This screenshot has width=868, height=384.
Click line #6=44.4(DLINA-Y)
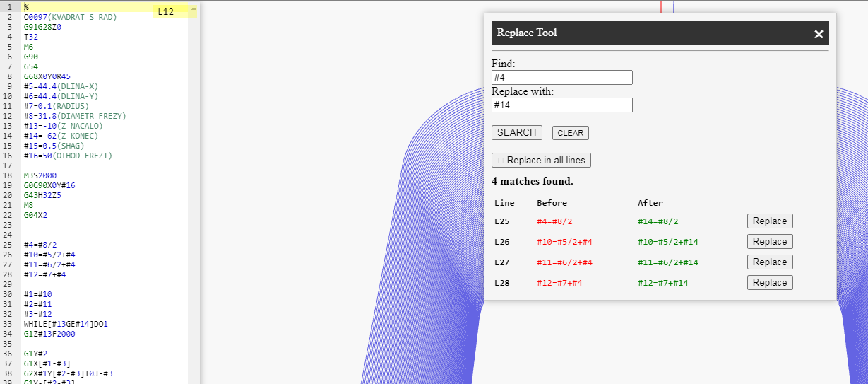coord(61,96)
